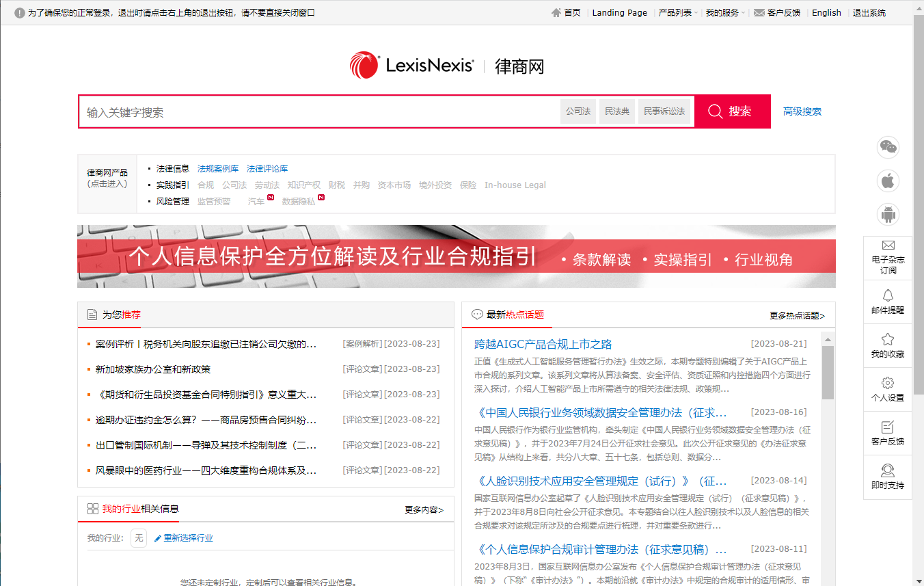924x586 pixels.
Task: Click the Apple iOS app icon
Action: click(888, 181)
